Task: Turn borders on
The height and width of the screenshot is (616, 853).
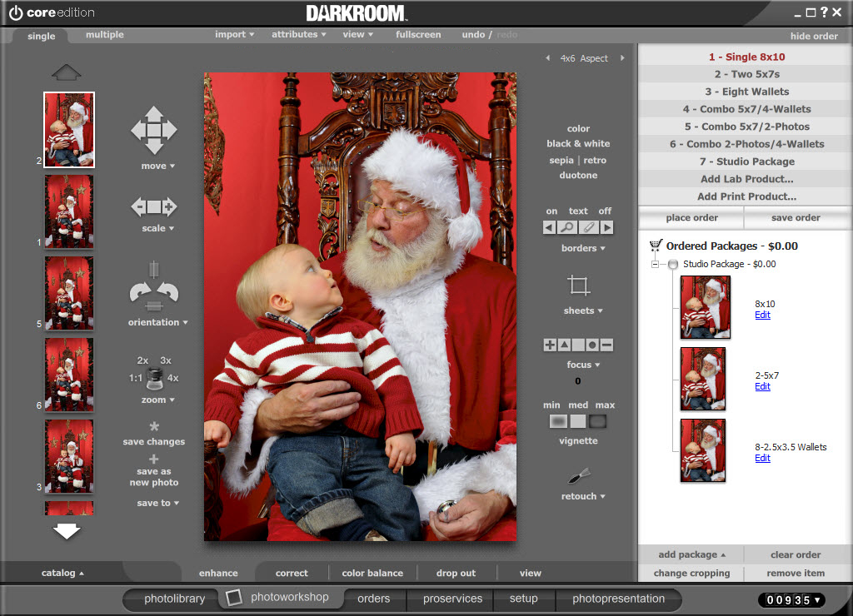Action: click(551, 211)
